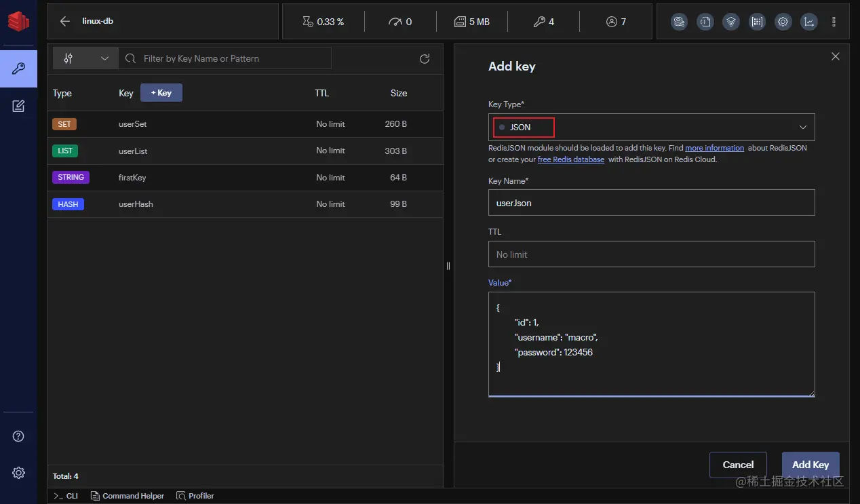Open the 'more information' RedisJSON link
The width and height of the screenshot is (860, 504).
(x=714, y=148)
